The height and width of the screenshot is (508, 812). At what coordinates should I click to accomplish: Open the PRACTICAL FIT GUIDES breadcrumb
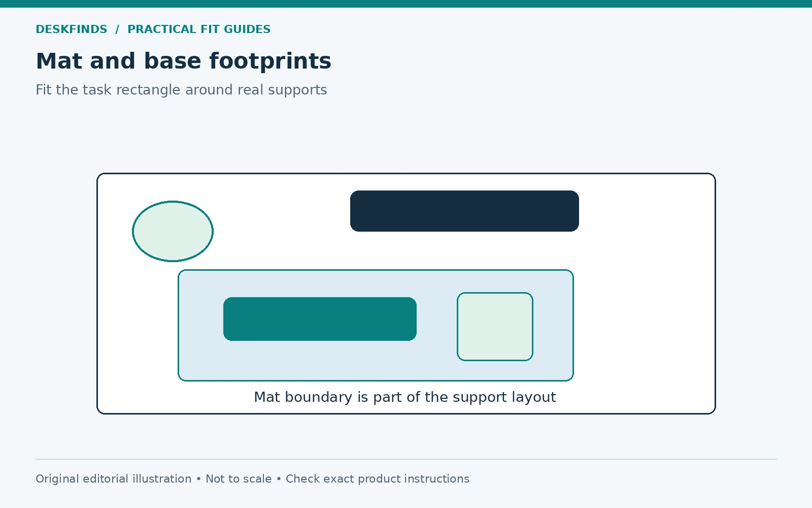[x=199, y=29]
